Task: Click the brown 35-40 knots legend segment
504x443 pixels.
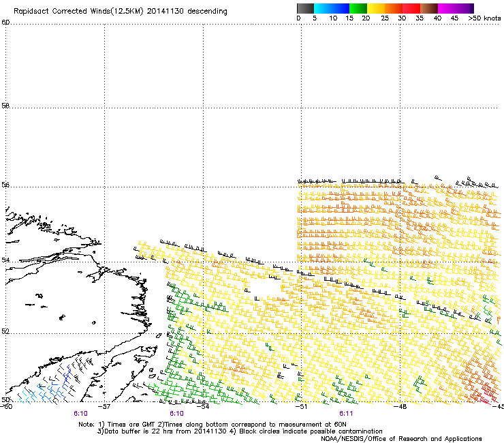Action: point(429,8)
